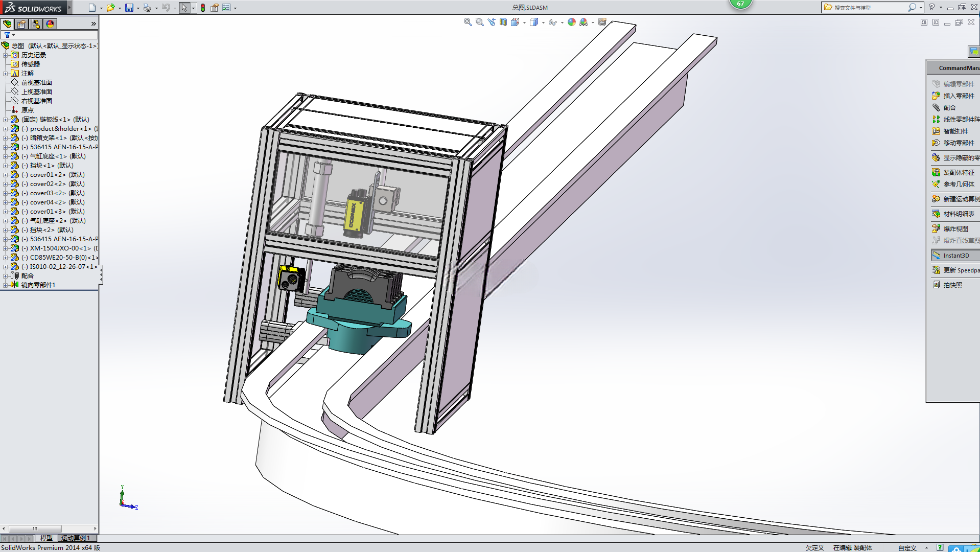Click the Save icon in top toolbar

(129, 8)
